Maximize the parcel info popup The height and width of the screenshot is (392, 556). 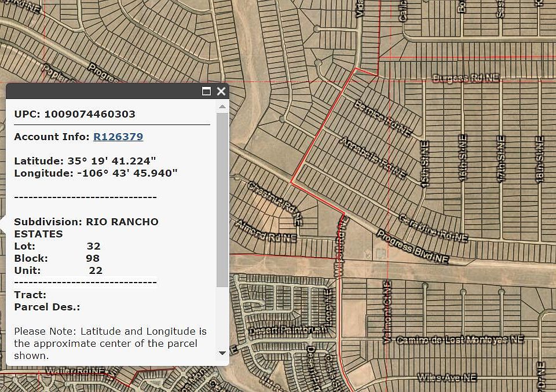tap(206, 91)
